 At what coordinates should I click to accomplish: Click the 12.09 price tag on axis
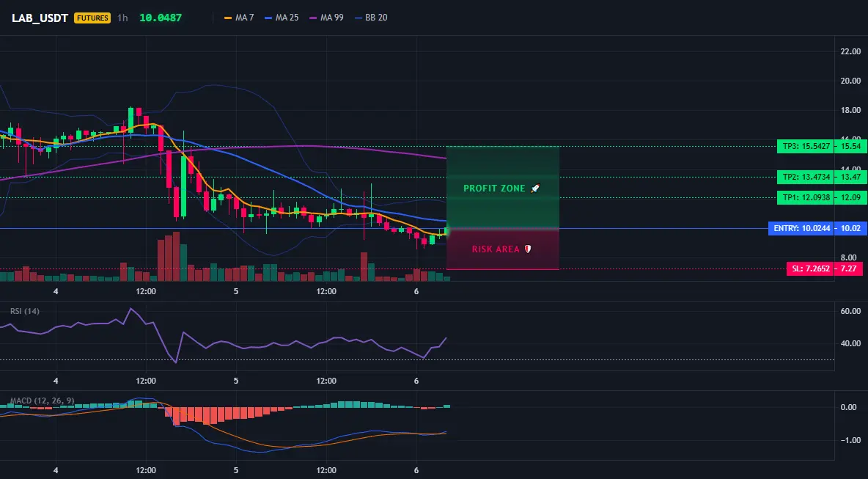[851, 198]
